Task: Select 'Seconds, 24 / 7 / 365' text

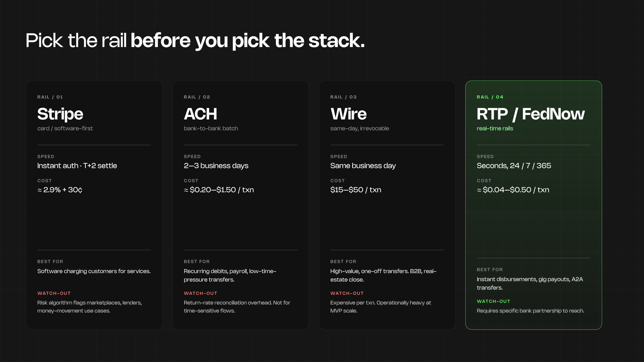Action: coord(514,166)
